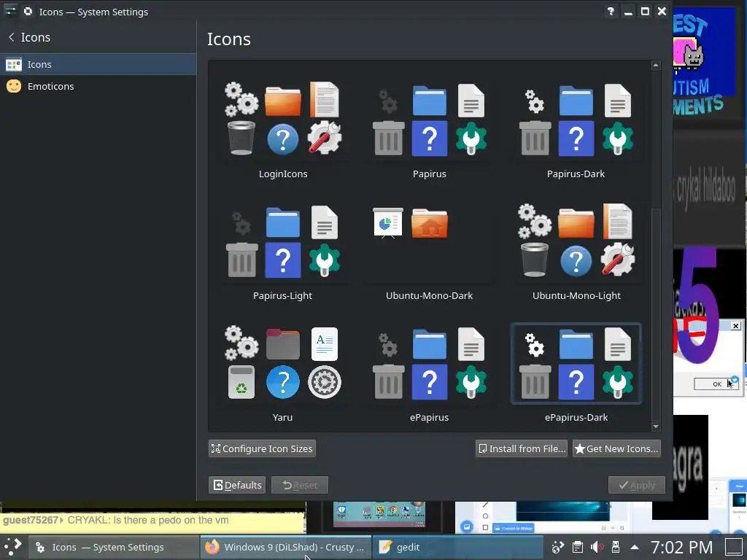This screenshot has height=560, width=747.
Task: Click the Icons category grid icon
Action: coord(14,64)
